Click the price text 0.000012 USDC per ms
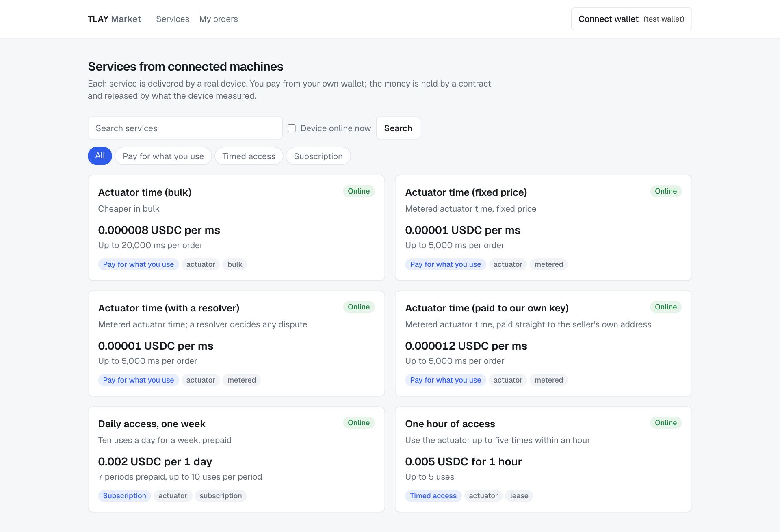Screen dimensions: 780x532 (466, 346)
